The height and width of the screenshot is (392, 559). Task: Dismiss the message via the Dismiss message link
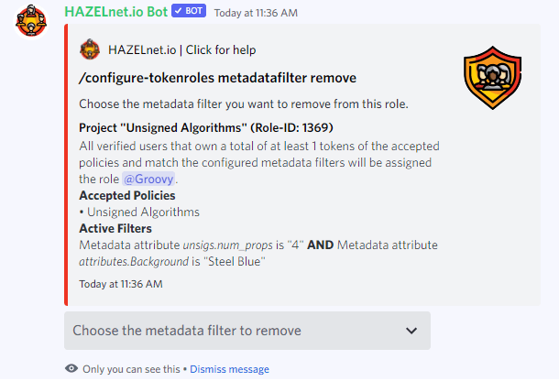pyautogui.click(x=229, y=369)
